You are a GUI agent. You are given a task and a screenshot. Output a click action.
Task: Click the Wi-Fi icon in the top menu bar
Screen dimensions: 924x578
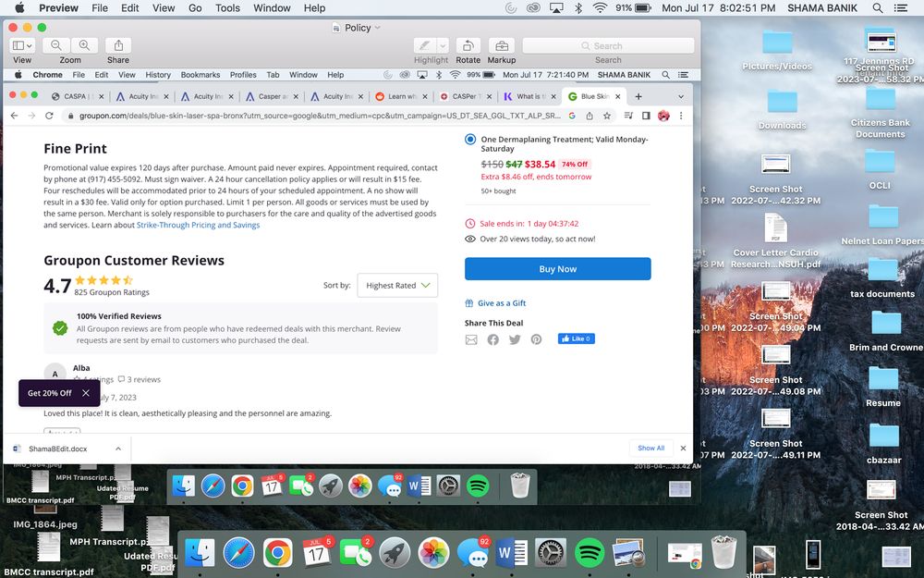[600, 7]
